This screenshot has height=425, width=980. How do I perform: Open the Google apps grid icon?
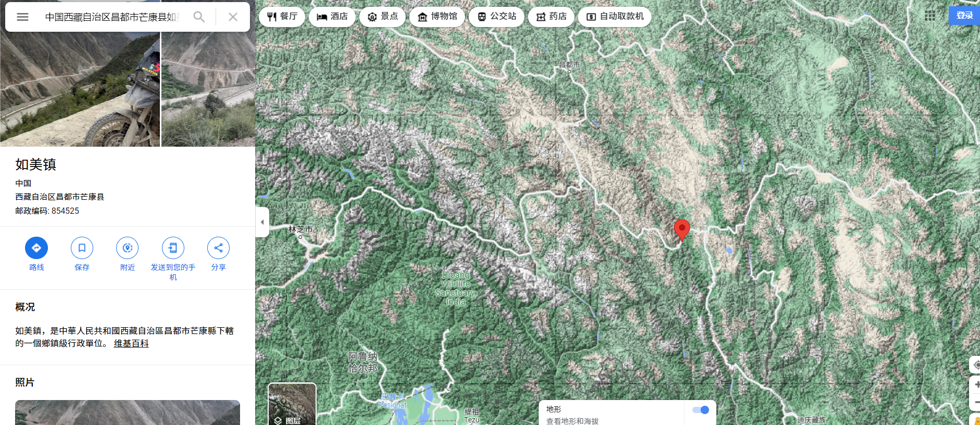pyautogui.click(x=930, y=16)
